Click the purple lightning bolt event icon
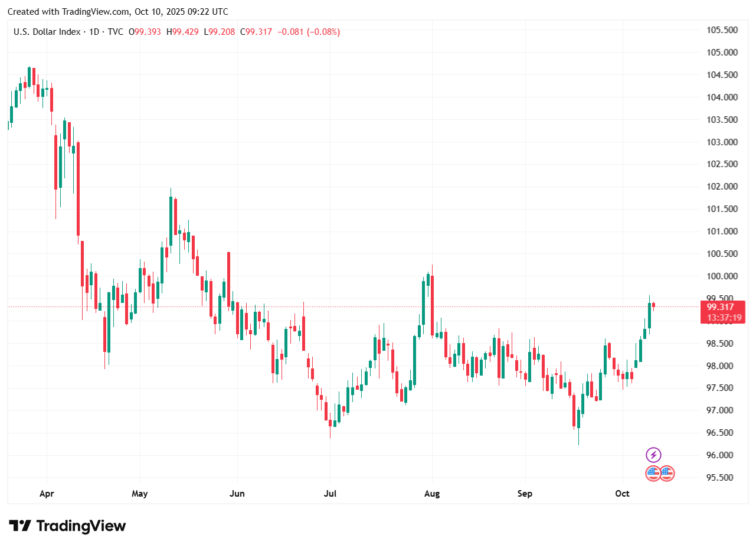Screen dimensions: 756x548 pyautogui.click(x=653, y=455)
